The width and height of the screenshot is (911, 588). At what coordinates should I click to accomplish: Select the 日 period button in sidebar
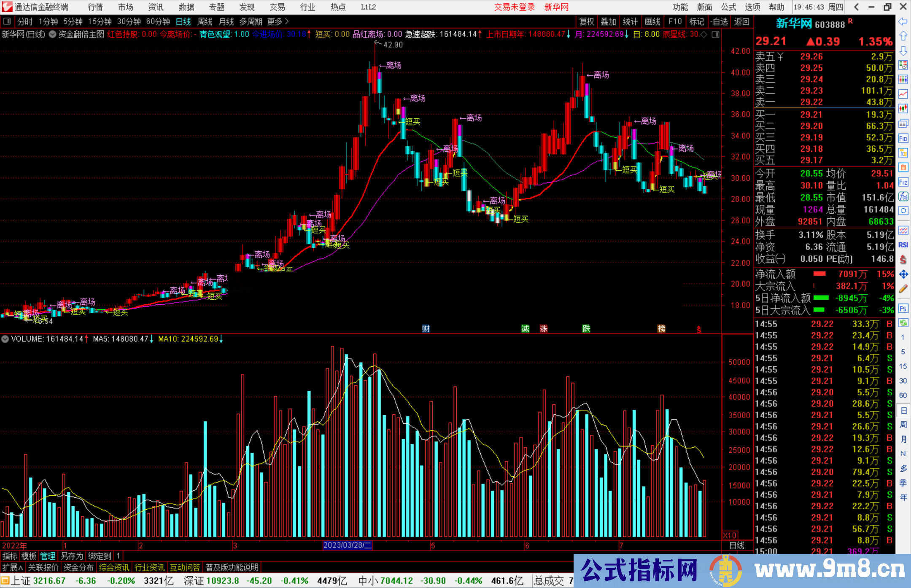click(x=903, y=410)
